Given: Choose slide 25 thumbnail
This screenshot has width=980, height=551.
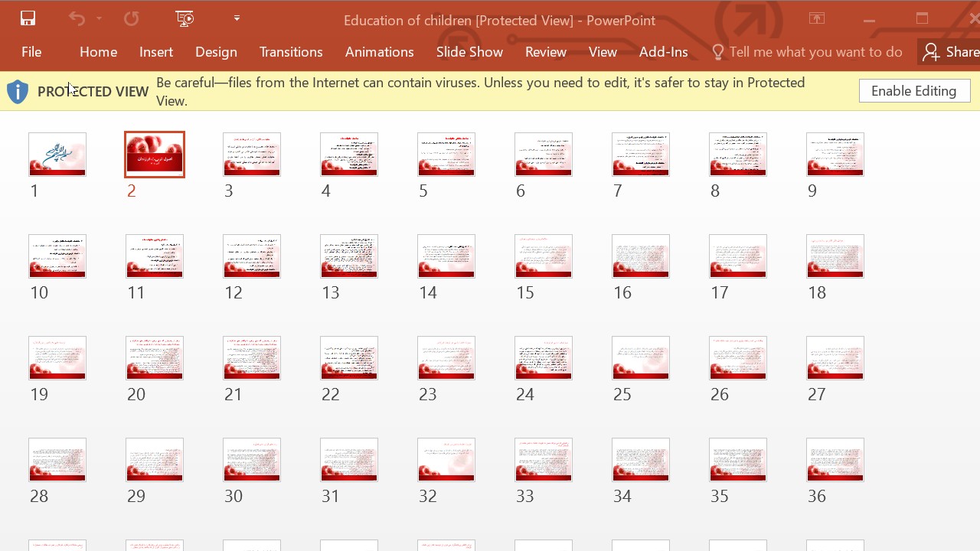Looking at the screenshot, I should point(641,358).
